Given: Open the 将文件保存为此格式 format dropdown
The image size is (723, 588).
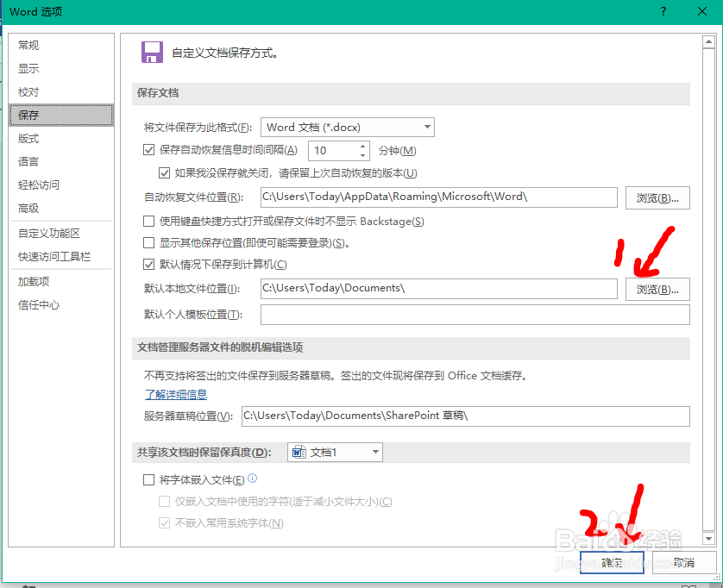Looking at the screenshot, I should tap(348, 128).
